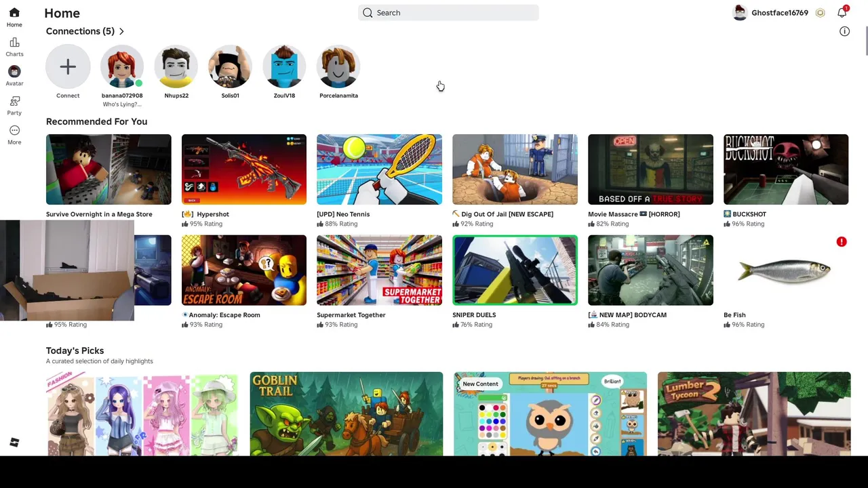Open the notifications bell icon
The height and width of the screenshot is (488, 868).
tap(842, 13)
